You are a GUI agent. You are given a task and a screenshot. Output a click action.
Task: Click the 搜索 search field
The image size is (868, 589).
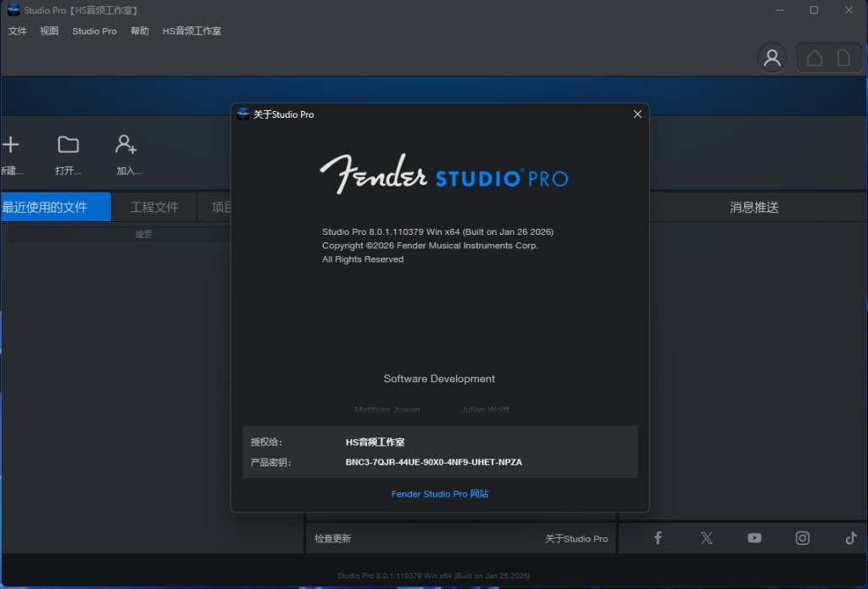(x=142, y=233)
